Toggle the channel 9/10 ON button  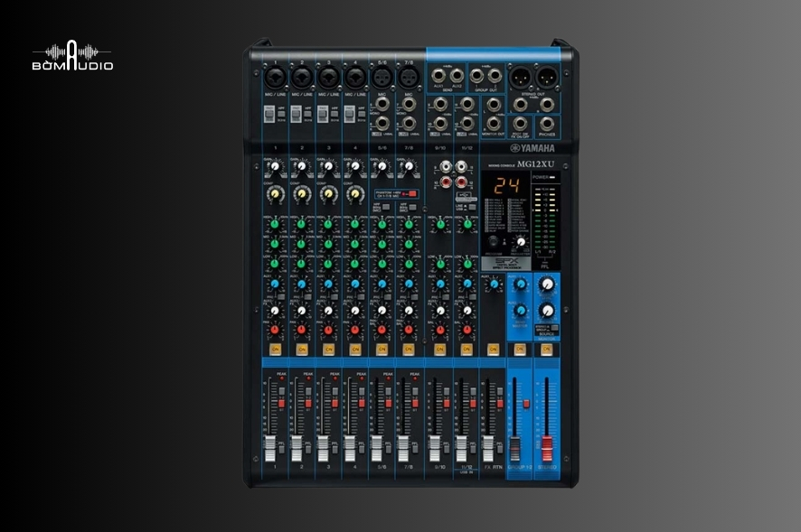pyautogui.click(x=440, y=350)
